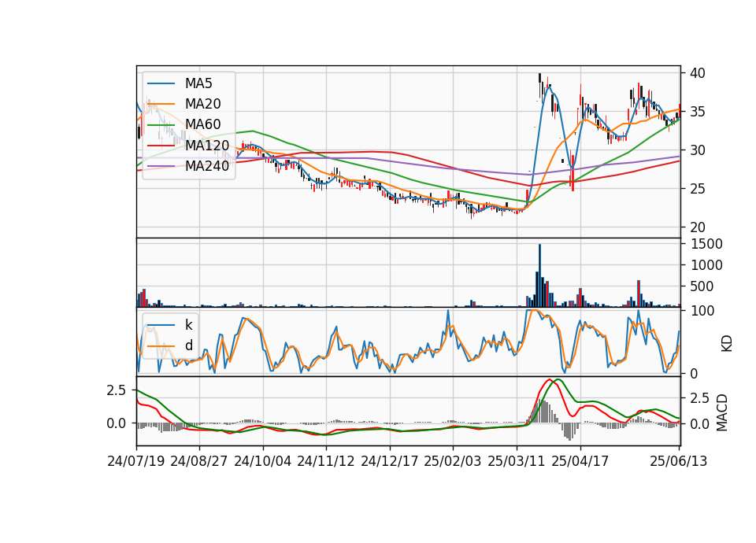
Task: Click the 24/10/04 date label
Action: click(x=263, y=461)
